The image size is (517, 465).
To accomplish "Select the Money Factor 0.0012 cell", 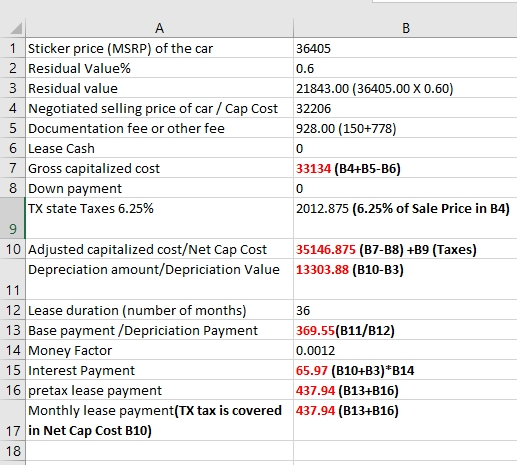I will click(x=405, y=350).
